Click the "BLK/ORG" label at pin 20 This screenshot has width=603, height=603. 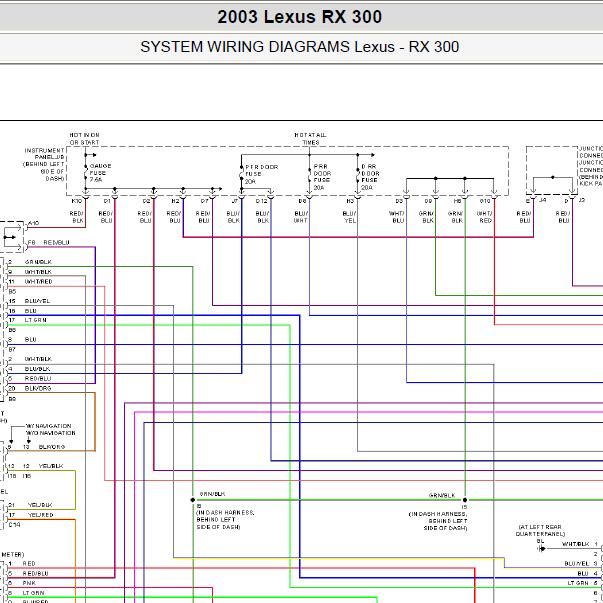click(x=38, y=388)
